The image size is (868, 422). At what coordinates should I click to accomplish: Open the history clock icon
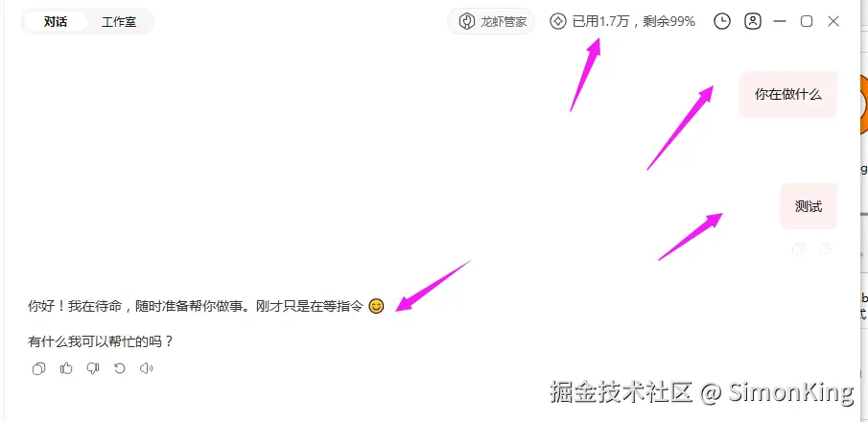(722, 22)
